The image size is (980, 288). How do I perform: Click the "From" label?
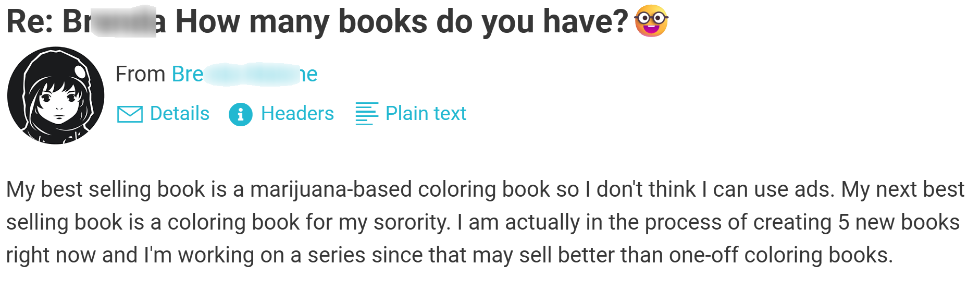point(140,74)
